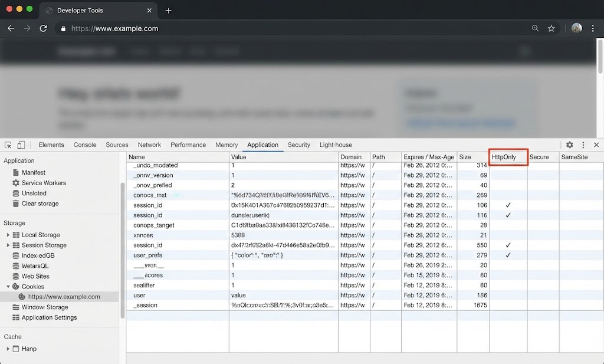Open the DevTools three-dot customize menu
Viewport: 604px width, 364px height.
583,145
